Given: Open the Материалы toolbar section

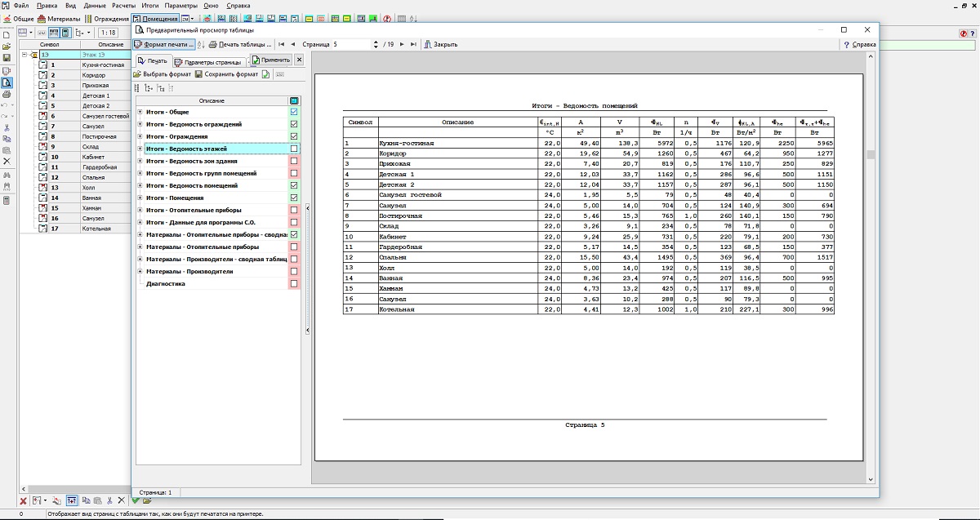Looking at the screenshot, I should (59, 18).
